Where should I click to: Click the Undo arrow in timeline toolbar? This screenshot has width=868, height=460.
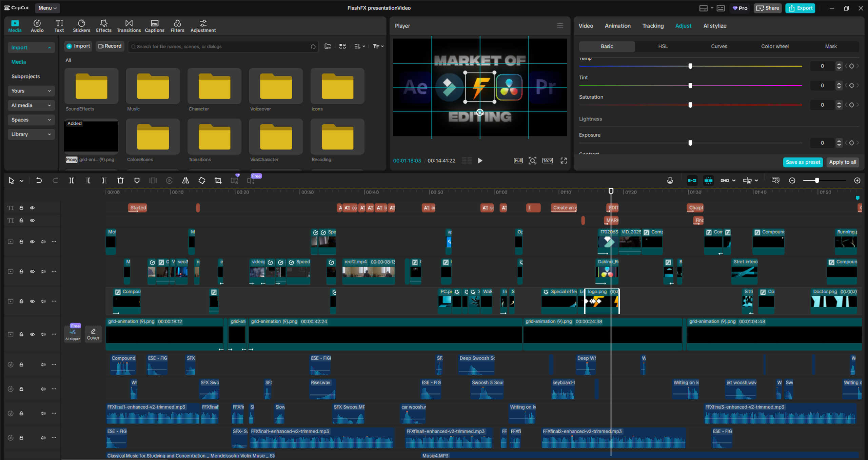pyautogui.click(x=39, y=181)
